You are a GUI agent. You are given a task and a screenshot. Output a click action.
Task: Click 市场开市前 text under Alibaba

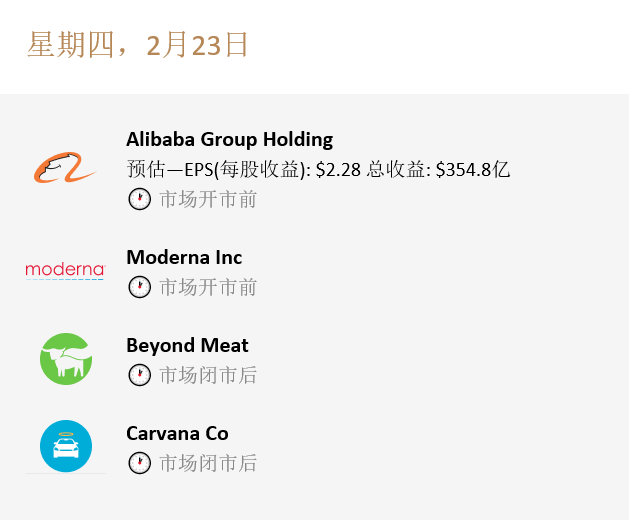coord(208,199)
